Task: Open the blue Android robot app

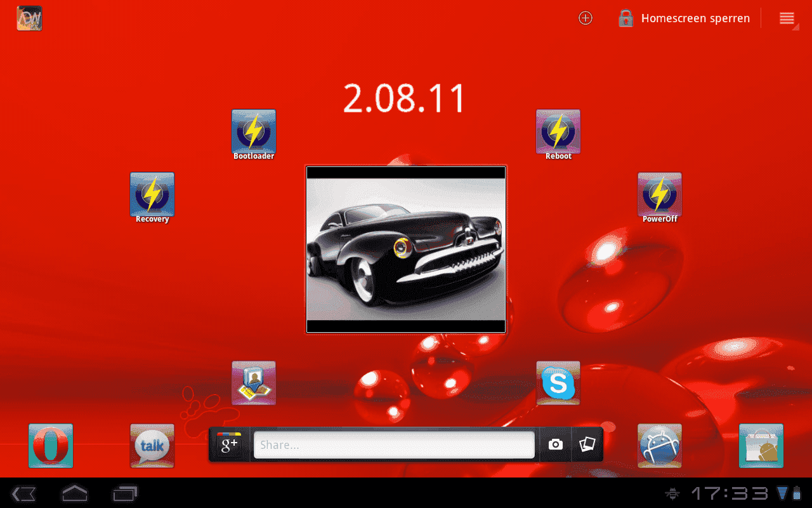Action: [x=660, y=446]
